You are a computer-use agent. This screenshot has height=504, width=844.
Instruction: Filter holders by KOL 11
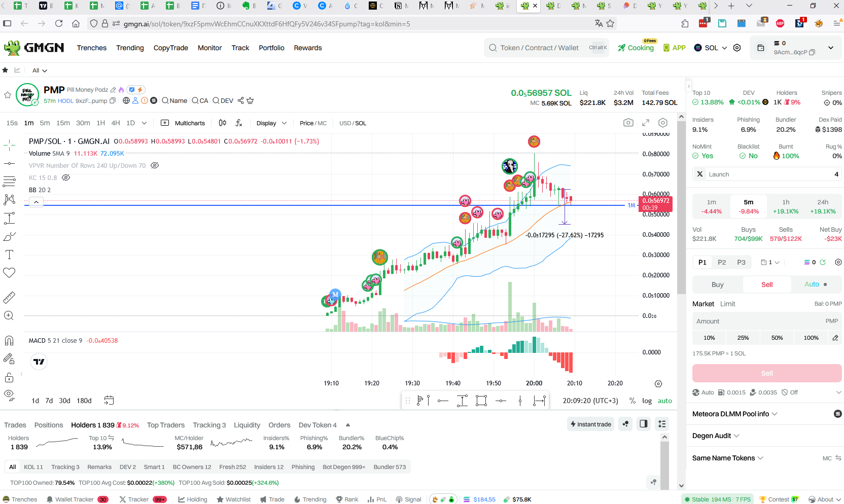(x=33, y=467)
